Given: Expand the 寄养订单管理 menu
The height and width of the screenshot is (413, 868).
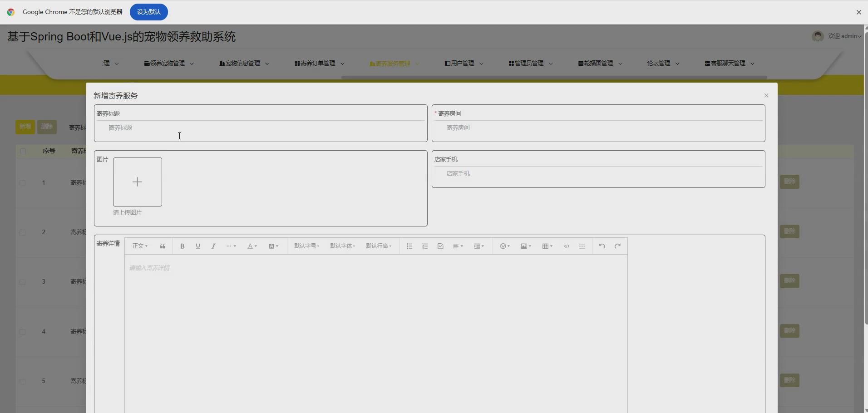Looking at the screenshot, I should coord(320,64).
